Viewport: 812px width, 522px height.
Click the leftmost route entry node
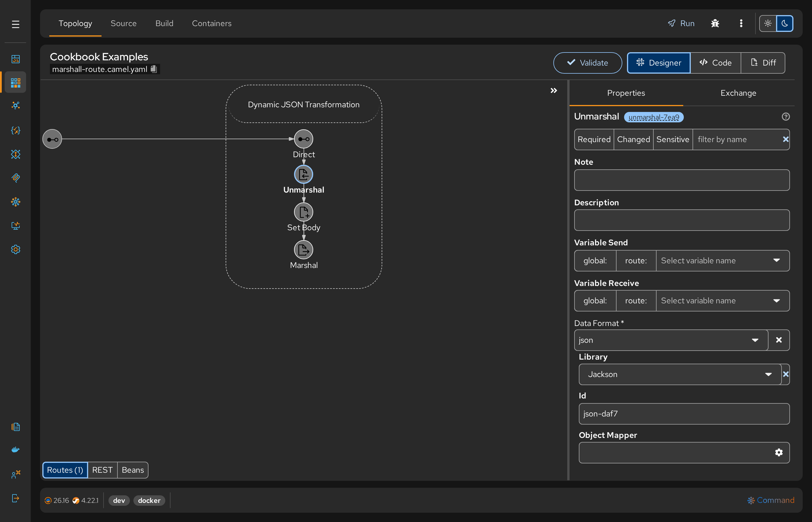[x=52, y=139]
